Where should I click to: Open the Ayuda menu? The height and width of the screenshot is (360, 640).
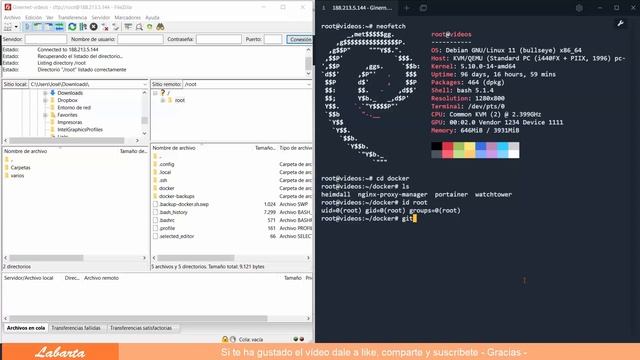[x=152, y=18]
